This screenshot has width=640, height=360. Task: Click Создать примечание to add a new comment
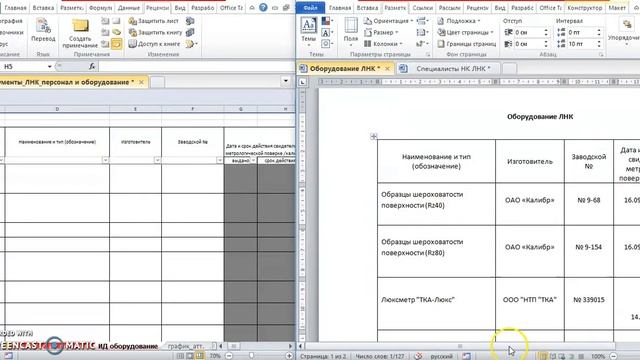(x=80, y=33)
